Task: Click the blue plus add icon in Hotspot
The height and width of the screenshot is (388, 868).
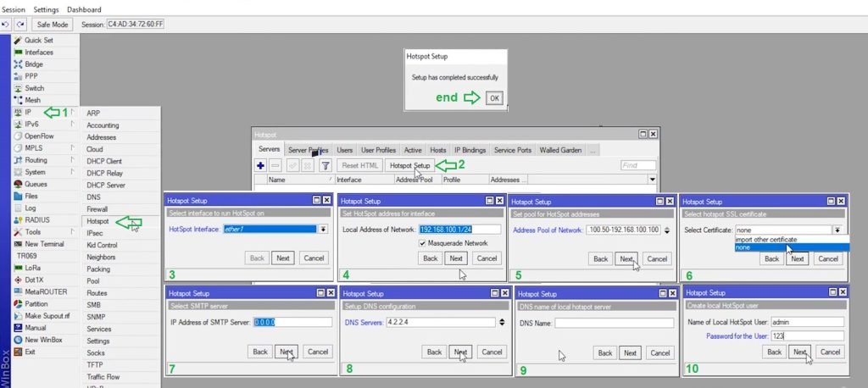Action: pyautogui.click(x=261, y=165)
